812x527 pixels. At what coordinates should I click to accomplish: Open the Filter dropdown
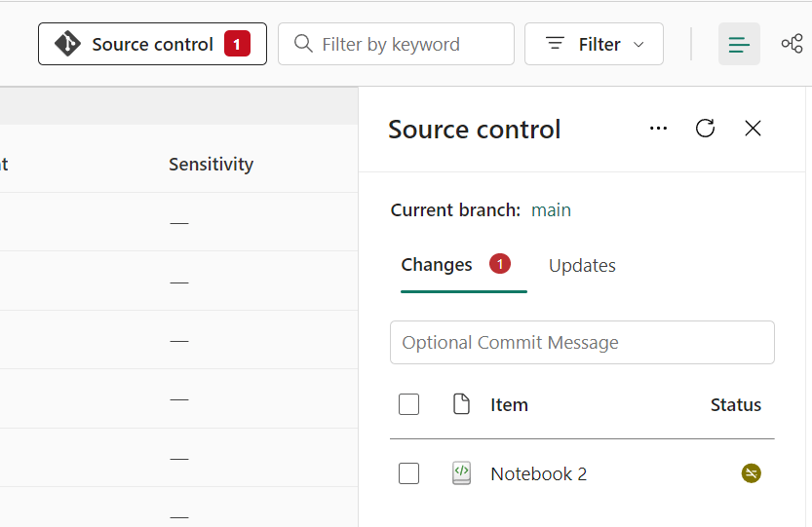[x=594, y=44]
